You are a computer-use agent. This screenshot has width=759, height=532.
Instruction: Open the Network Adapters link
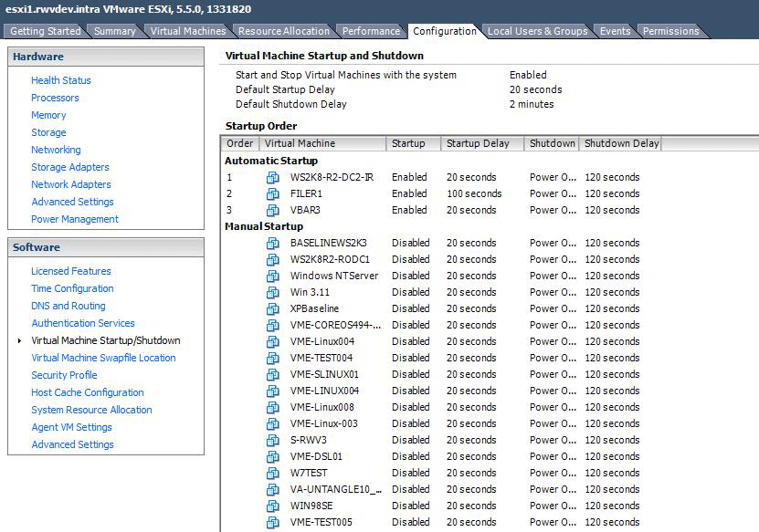tap(70, 184)
